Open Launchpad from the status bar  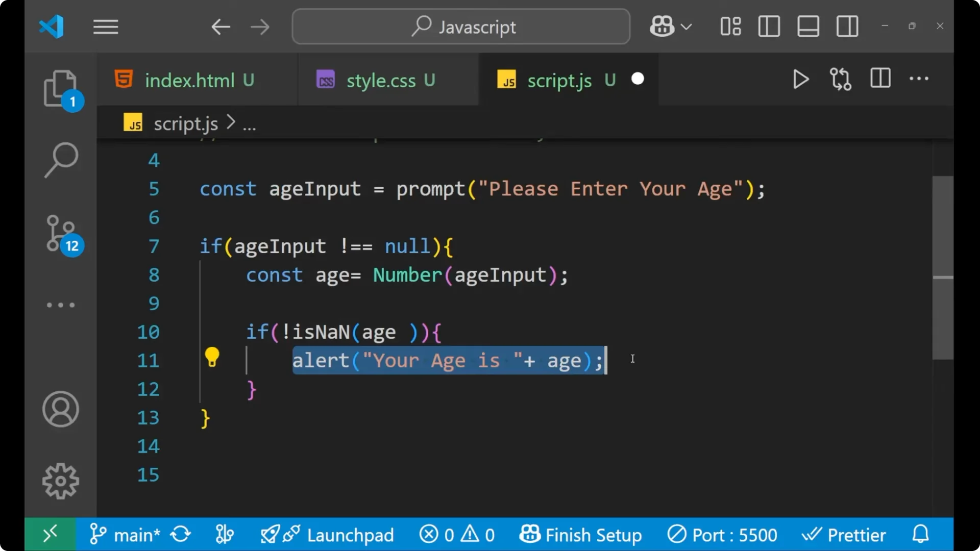(351, 534)
